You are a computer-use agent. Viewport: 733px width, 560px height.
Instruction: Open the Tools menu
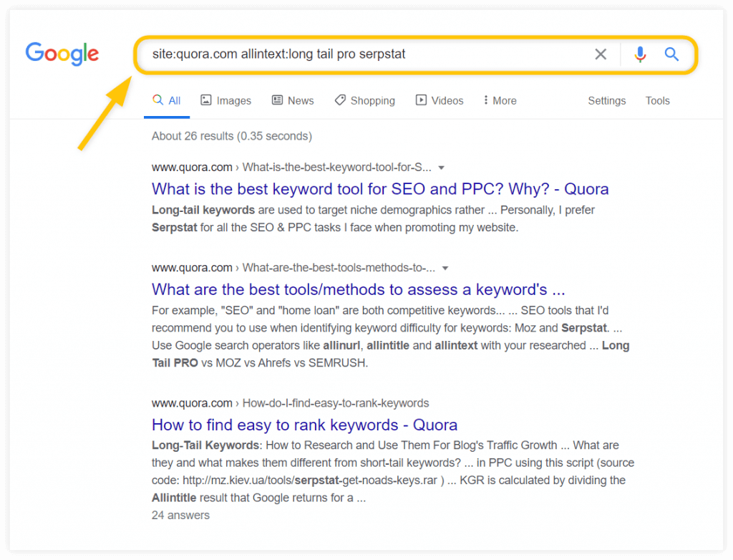pyautogui.click(x=657, y=101)
